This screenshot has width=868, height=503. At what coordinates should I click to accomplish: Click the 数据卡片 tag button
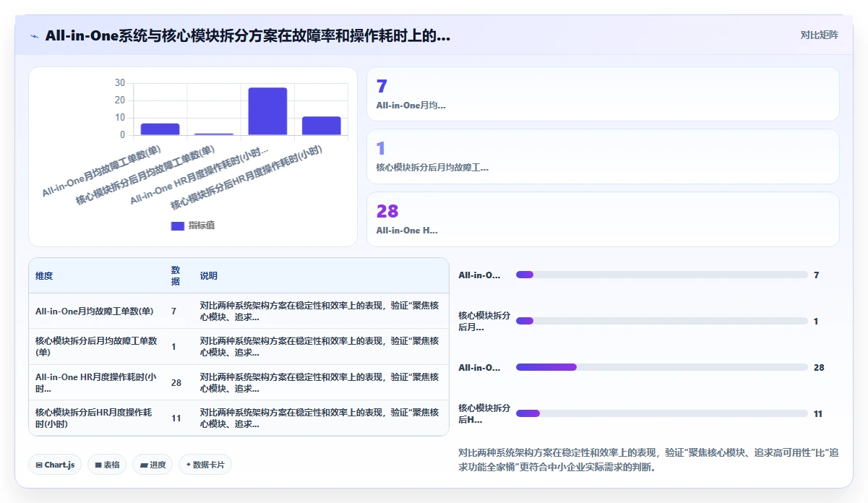click(205, 465)
